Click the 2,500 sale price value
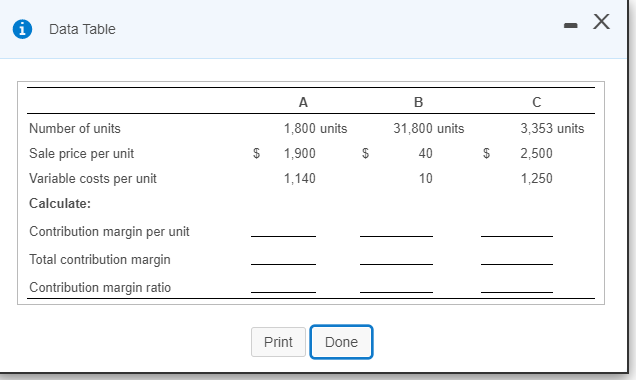This screenshot has height=380, width=636. point(537,154)
